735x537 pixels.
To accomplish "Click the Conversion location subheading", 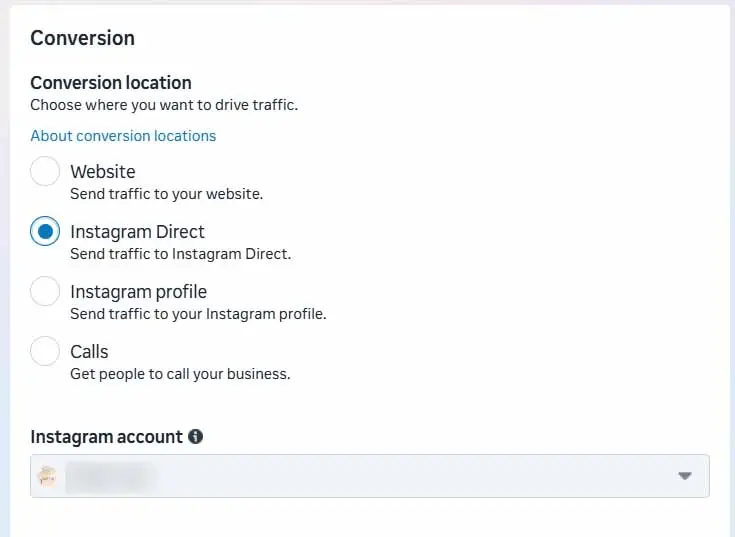I will click(111, 83).
